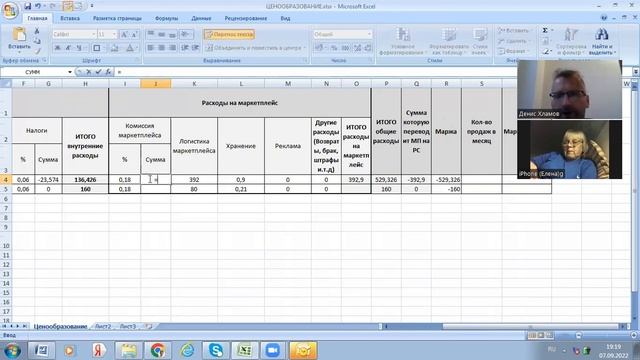Screen dimensions: 640x360
Task: Save the workbook from the quick access toolbar
Action: 27,6
